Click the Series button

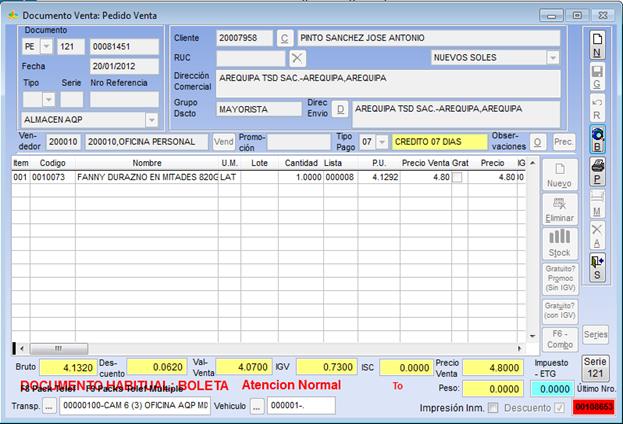point(596,335)
